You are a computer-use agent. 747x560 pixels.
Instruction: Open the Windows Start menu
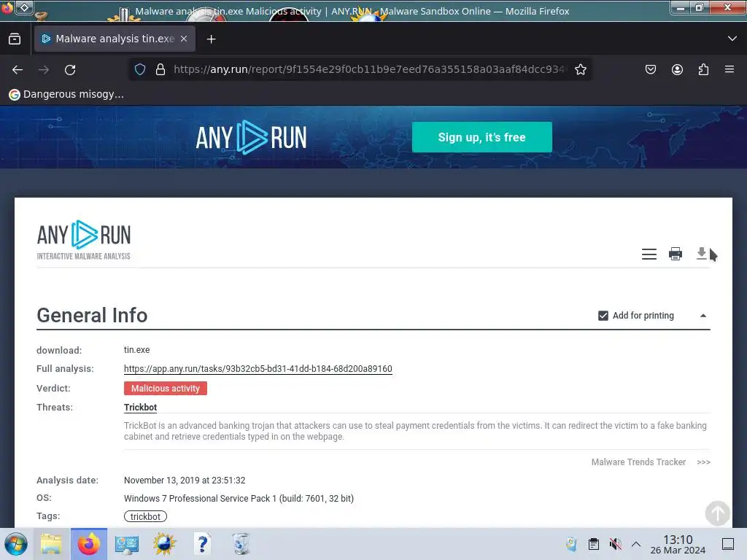[16, 544]
